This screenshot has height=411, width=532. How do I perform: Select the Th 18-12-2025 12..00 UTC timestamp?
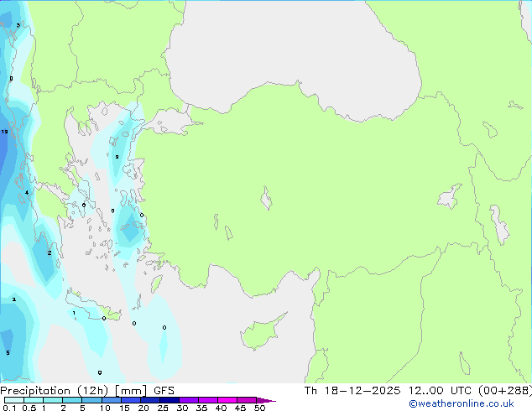point(388,391)
